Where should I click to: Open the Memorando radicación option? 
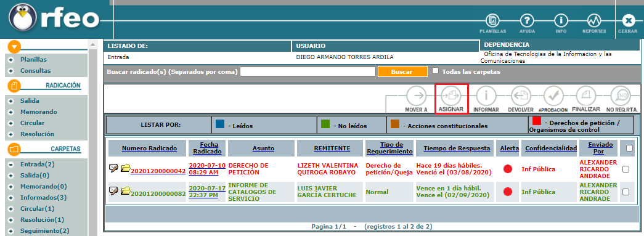point(39,112)
